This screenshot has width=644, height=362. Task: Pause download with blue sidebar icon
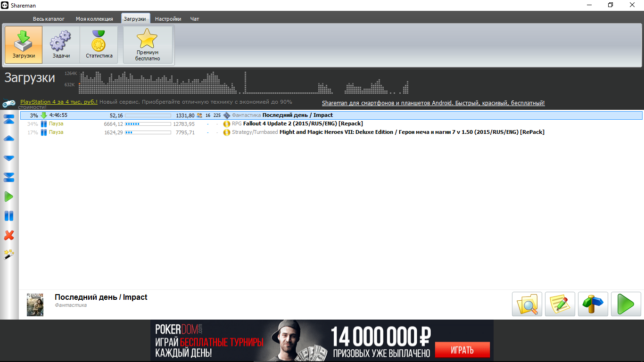[x=9, y=216]
